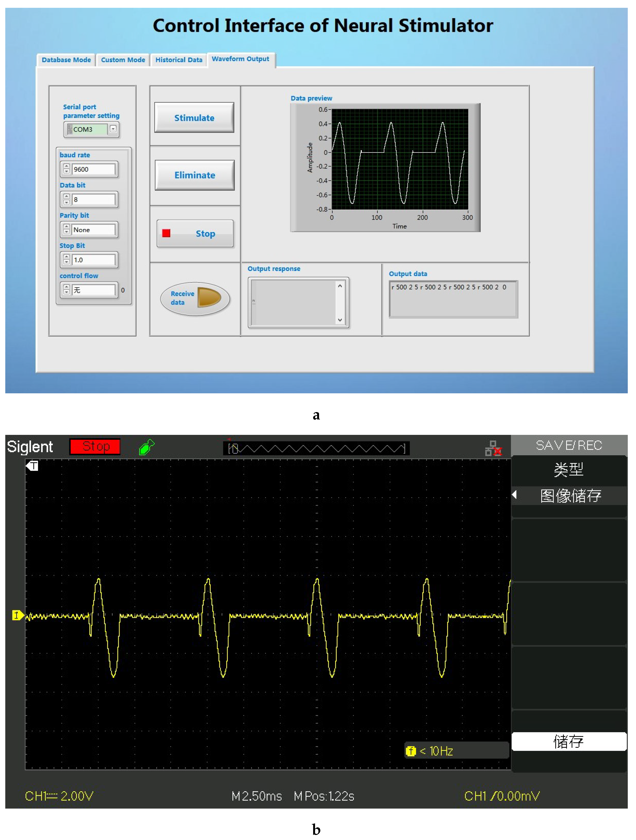Click the frequency counter f icon
The width and height of the screenshot is (636, 840).
coord(411,751)
